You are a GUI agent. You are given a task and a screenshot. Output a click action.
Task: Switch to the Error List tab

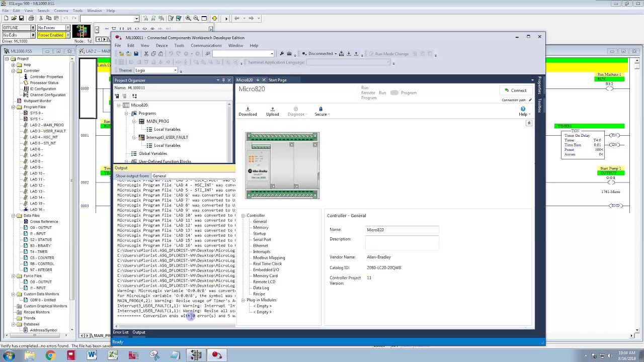[x=121, y=332]
